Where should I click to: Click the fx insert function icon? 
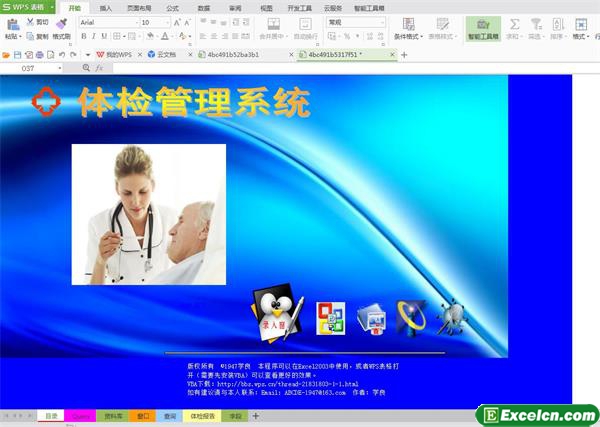[99, 68]
